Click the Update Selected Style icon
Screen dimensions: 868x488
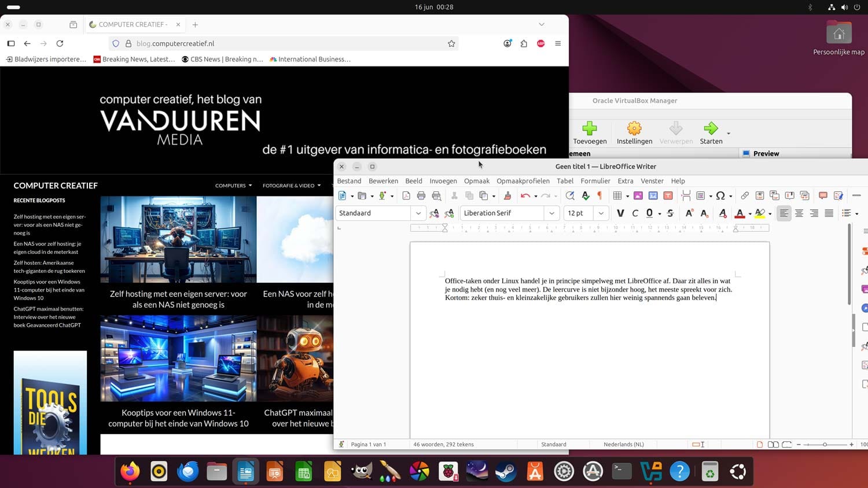(434, 213)
